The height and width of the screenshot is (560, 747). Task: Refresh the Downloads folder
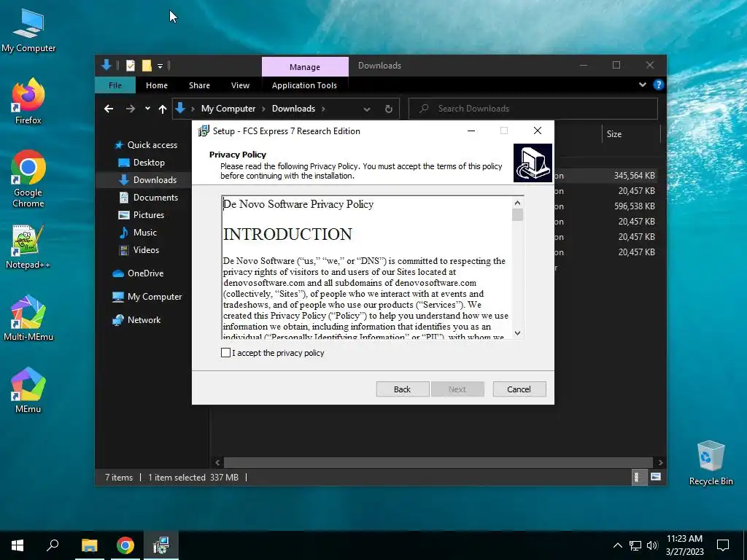click(389, 109)
